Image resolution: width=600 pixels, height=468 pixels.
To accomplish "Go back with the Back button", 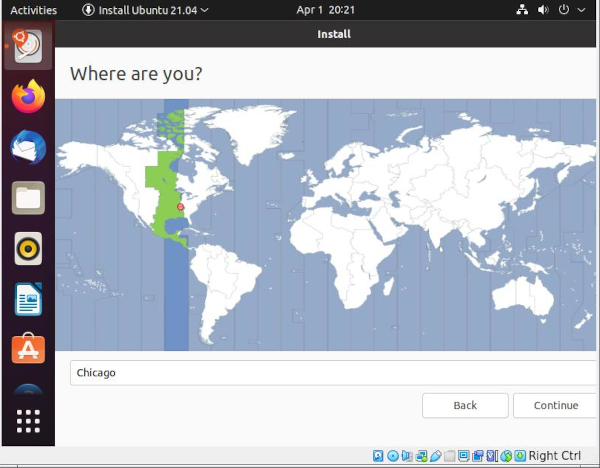I will click(465, 405).
